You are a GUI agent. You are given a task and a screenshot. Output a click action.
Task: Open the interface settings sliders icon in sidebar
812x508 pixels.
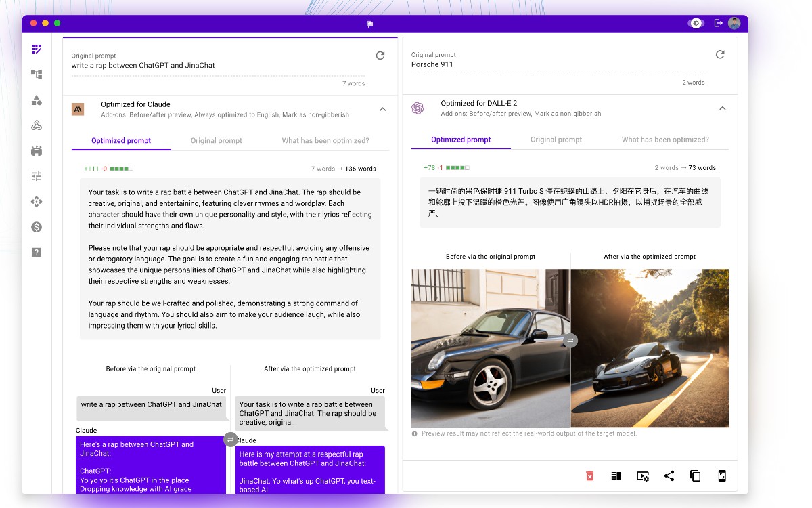[x=37, y=175]
